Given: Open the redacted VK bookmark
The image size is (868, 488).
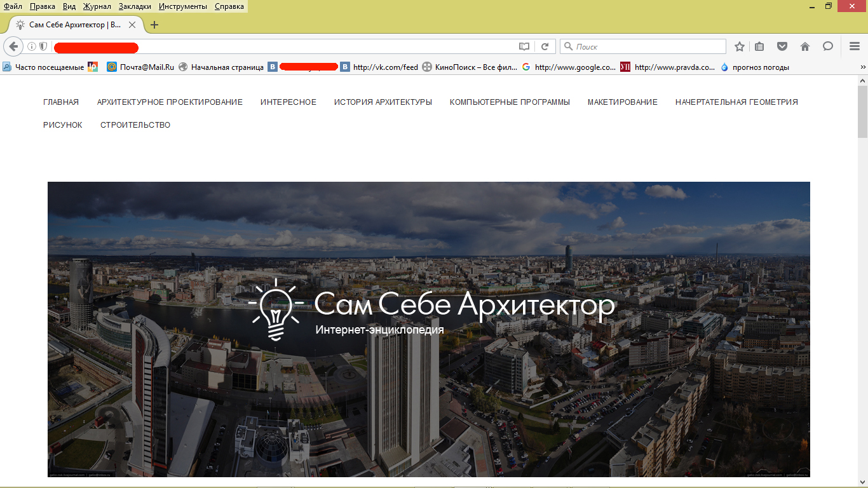Looking at the screenshot, I should tap(302, 67).
